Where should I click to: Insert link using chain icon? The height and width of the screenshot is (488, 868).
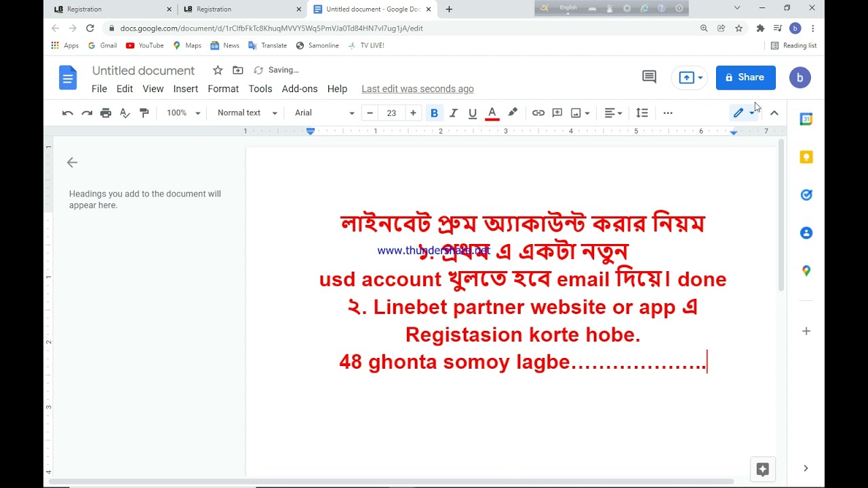point(538,113)
